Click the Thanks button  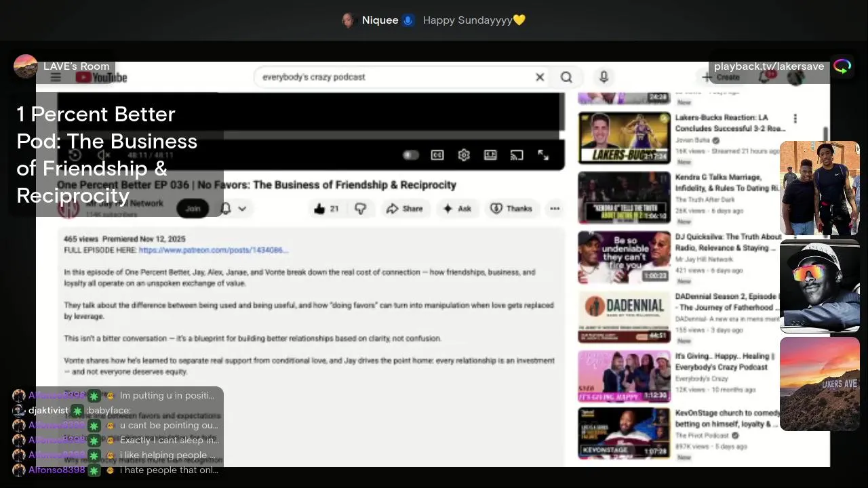point(511,209)
